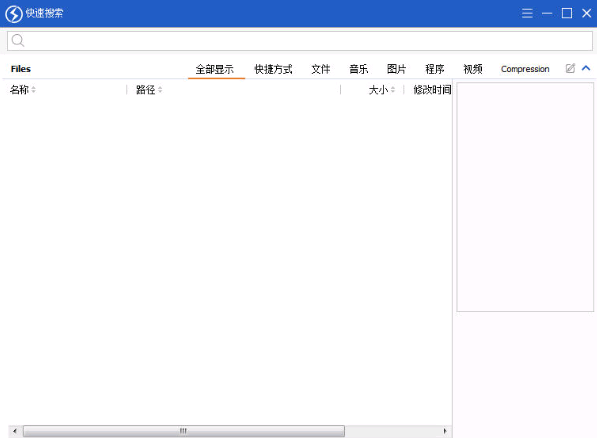
Task: Switch to the 音乐 tab
Action: tap(359, 69)
